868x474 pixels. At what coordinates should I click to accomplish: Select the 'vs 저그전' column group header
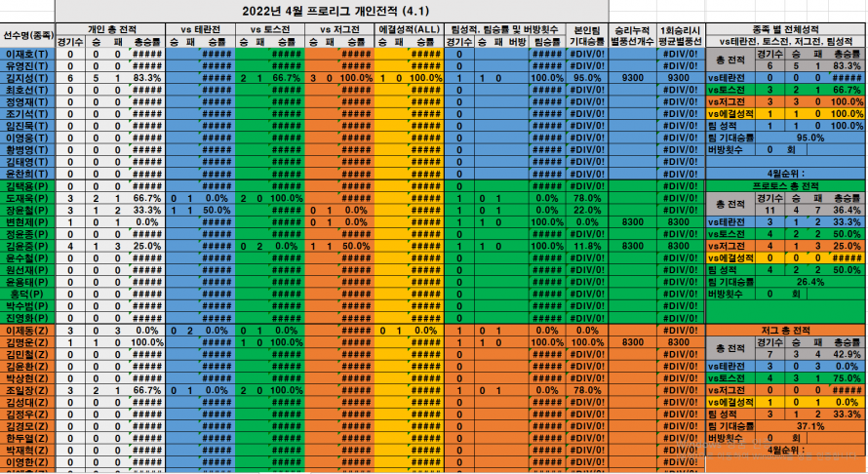[x=339, y=29]
